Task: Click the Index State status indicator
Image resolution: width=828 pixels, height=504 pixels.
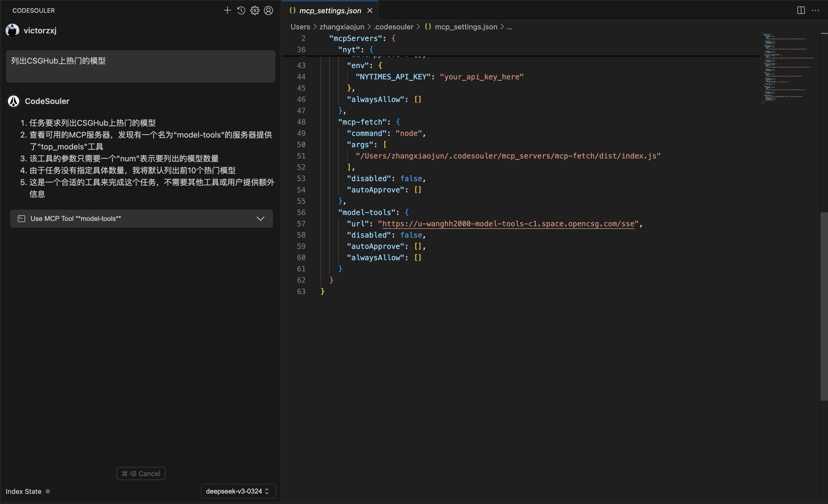Action: 48,491
